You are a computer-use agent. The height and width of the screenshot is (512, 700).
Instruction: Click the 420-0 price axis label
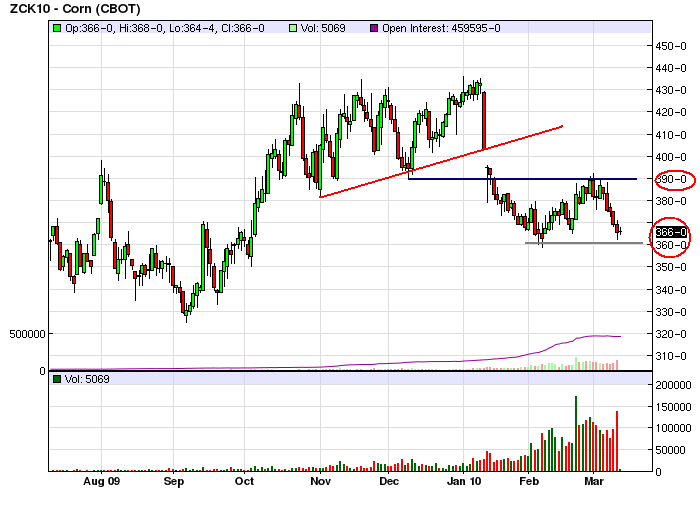671,112
